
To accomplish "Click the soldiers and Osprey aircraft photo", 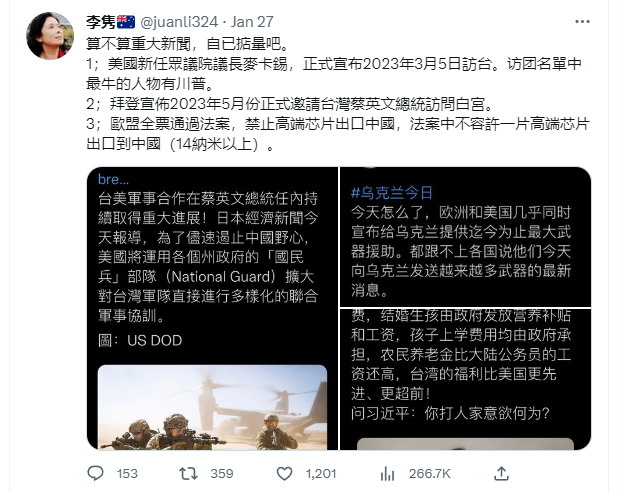I will [x=212, y=407].
